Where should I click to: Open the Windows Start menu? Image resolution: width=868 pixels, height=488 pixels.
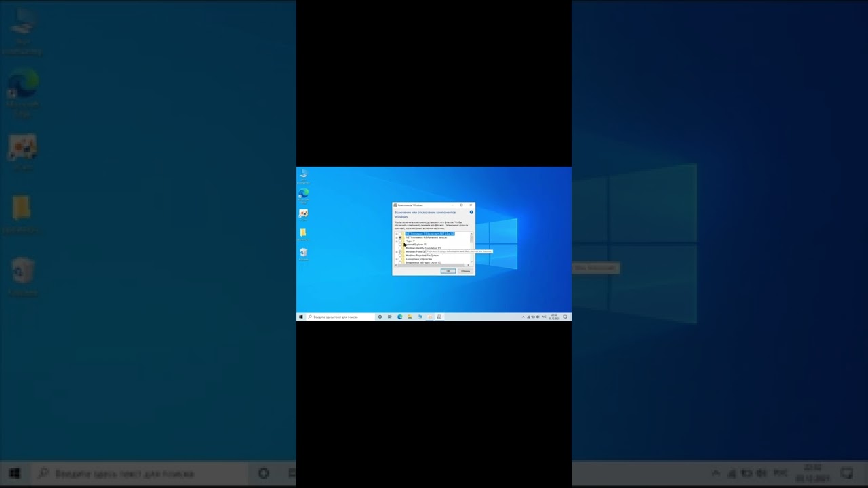[x=300, y=317]
